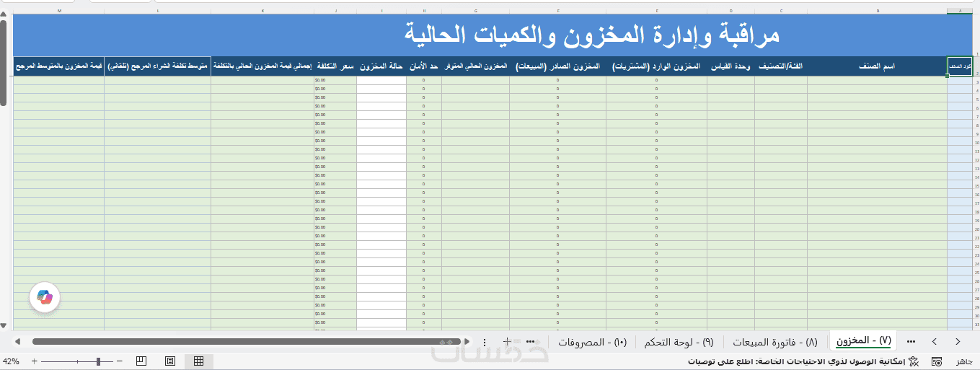980x370 pixels.
Task: Select header المخزون الصادر (المبيعات)
Action: (x=557, y=66)
